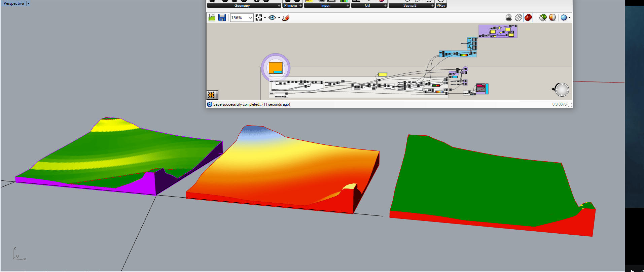Toggle only draw preview for selected objects
The height and width of the screenshot is (272, 644).
tap(543, 18)
